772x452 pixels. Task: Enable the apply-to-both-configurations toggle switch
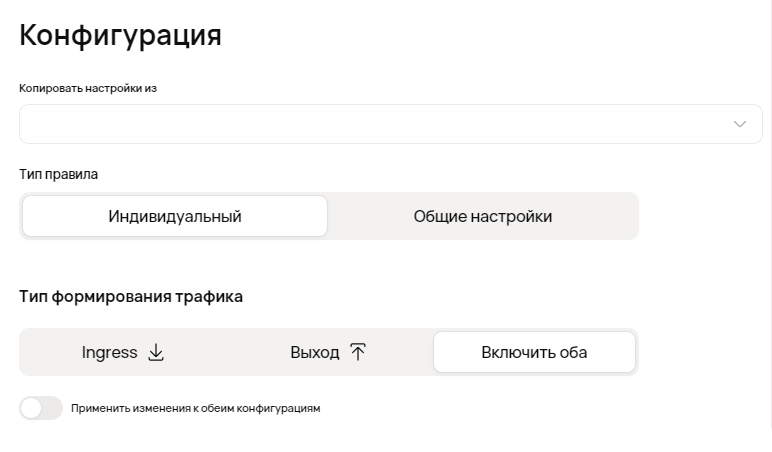click(41, 408)
